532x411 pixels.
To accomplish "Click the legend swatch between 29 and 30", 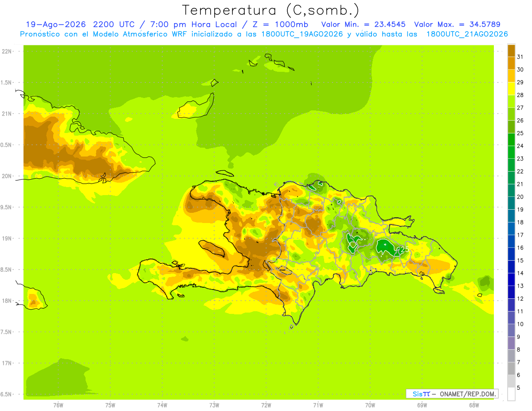I will pos(511,76).
